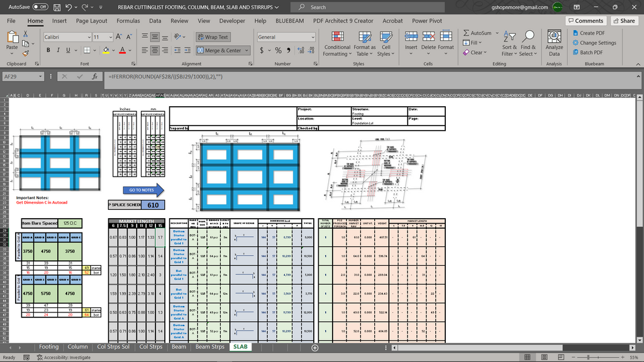Screen dimensions: 644x362
Task: Decrease font size with the small A icon
Action: pyautogui.click(x=128, y=37)
